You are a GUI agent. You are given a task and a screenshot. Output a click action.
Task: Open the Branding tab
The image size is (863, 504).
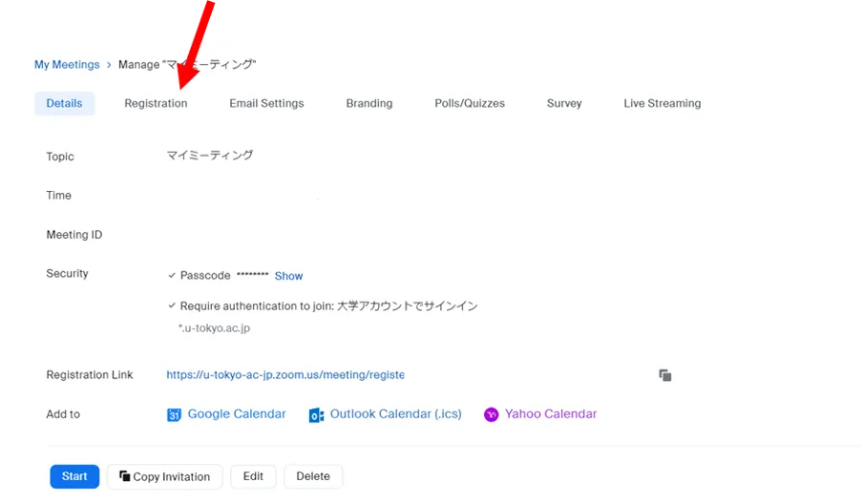[x=368, y=103]
